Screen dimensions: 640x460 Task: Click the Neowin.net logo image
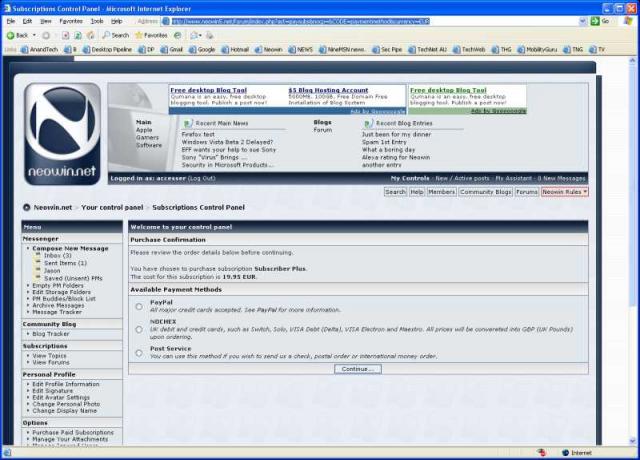pyautogui.click(x=62, y=133)
